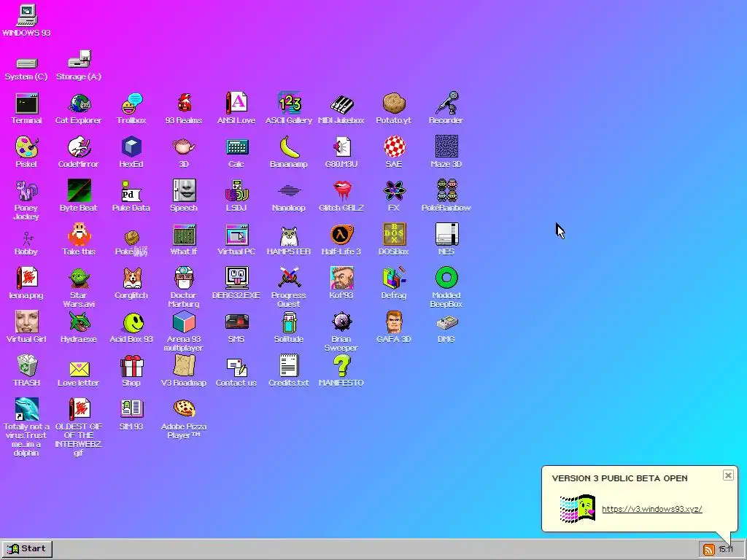747x560 pixels.
Task: Launch Byte Beat icon
Action: 79,191
